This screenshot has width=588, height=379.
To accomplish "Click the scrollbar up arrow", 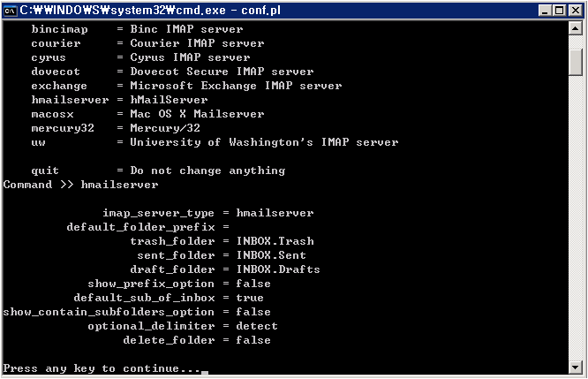I will (x=576, y=28).
